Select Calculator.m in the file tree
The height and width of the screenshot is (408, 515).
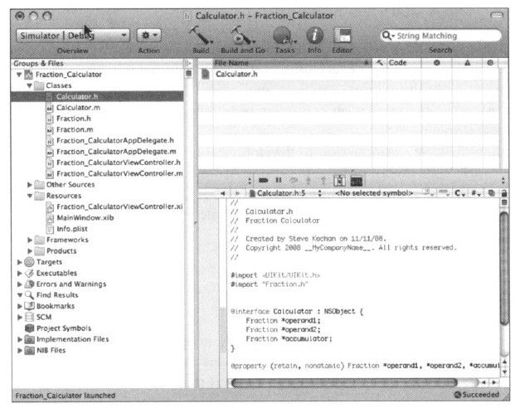[78, 108]
